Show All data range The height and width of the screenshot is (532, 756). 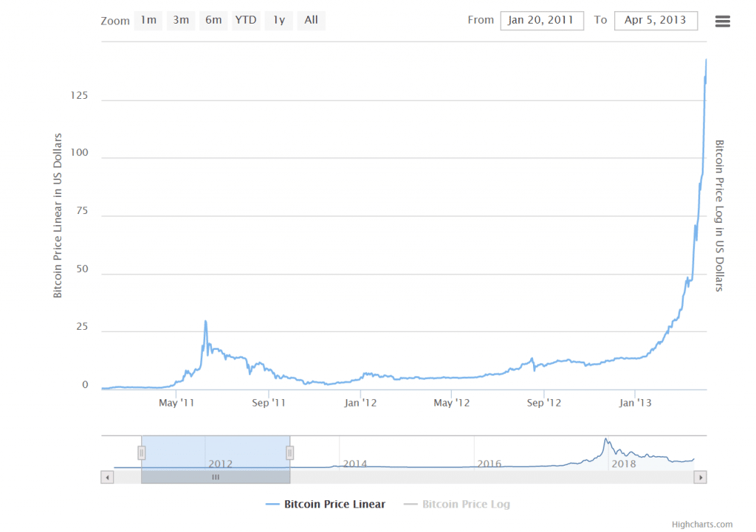click(312, 20)
